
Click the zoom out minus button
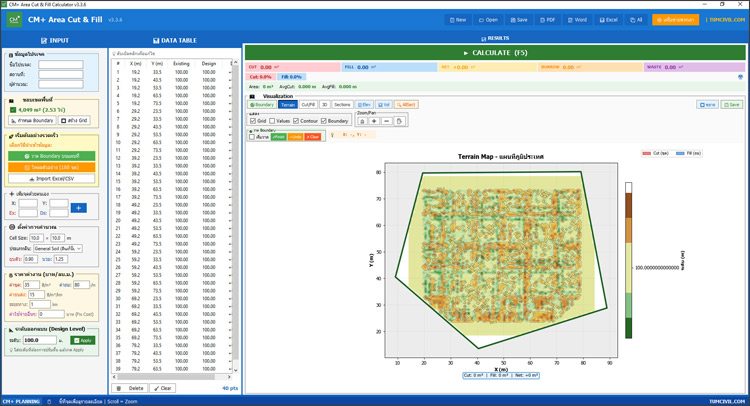coord(386,121)
